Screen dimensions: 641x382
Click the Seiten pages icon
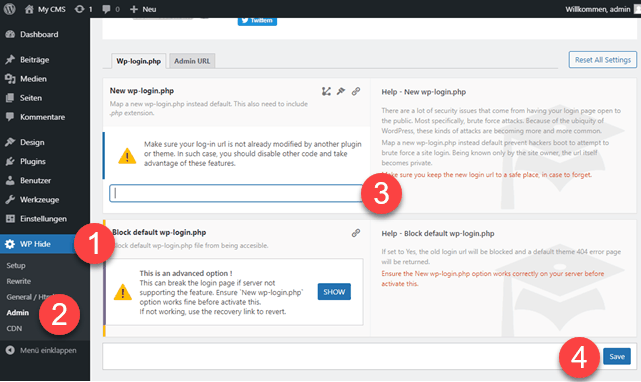[10, 98]
